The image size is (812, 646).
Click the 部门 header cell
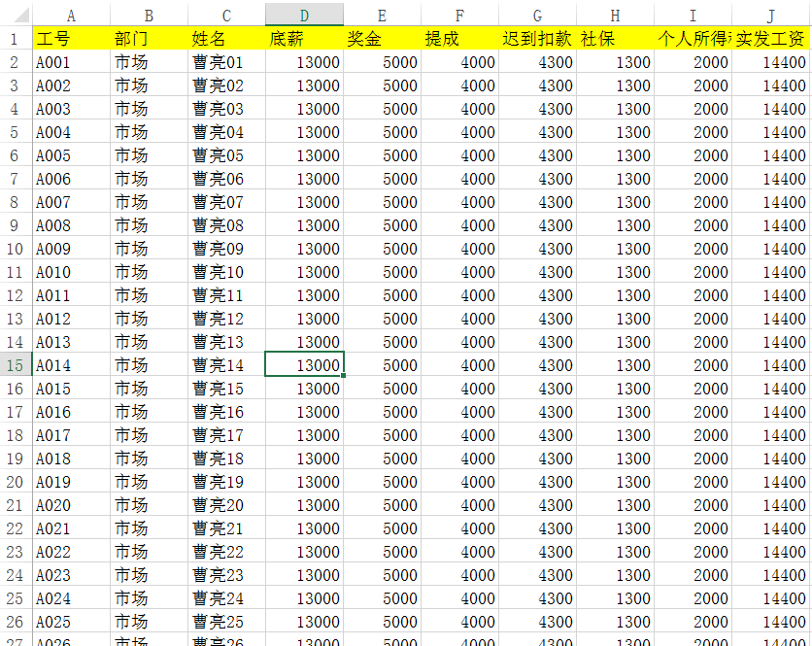click(x=149, y=38)
